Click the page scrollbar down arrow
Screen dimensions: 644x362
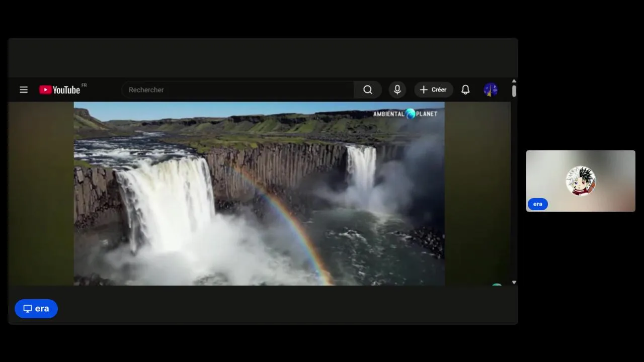coord(514,283)
